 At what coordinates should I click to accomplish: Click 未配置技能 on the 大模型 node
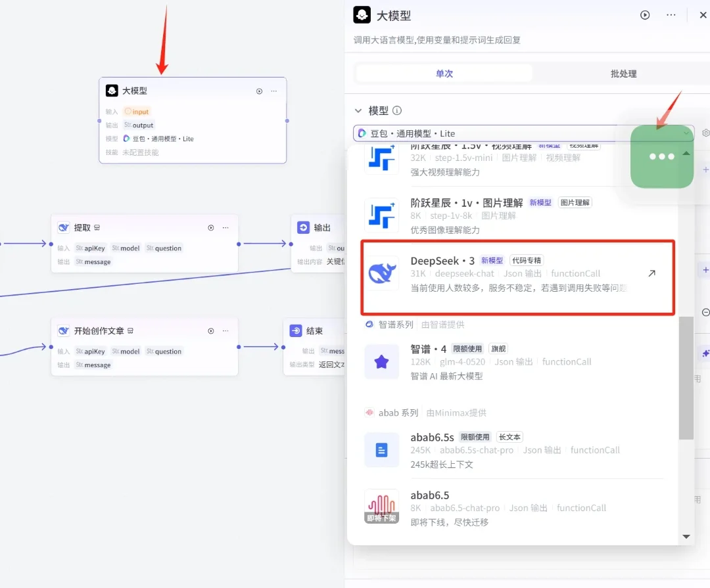(x=141, y=152)
